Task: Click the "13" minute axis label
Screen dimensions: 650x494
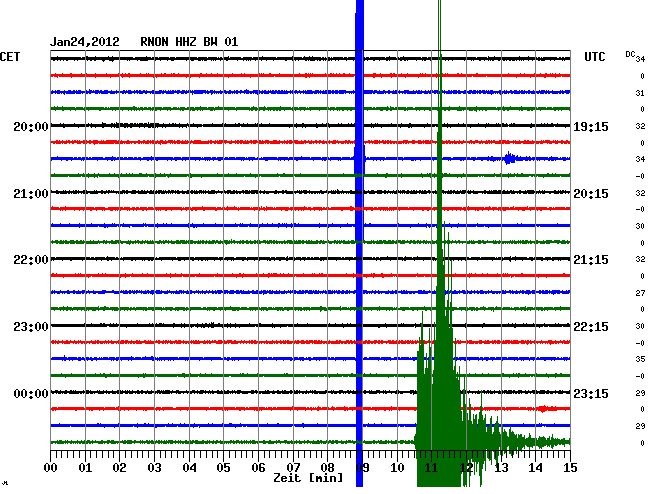Action: 501,468
